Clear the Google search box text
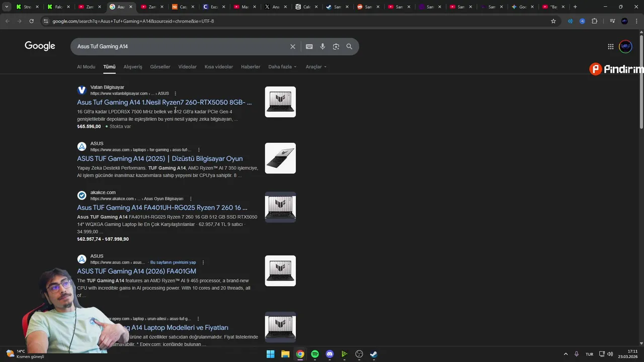The image size is (644, 362). (293, 46)
